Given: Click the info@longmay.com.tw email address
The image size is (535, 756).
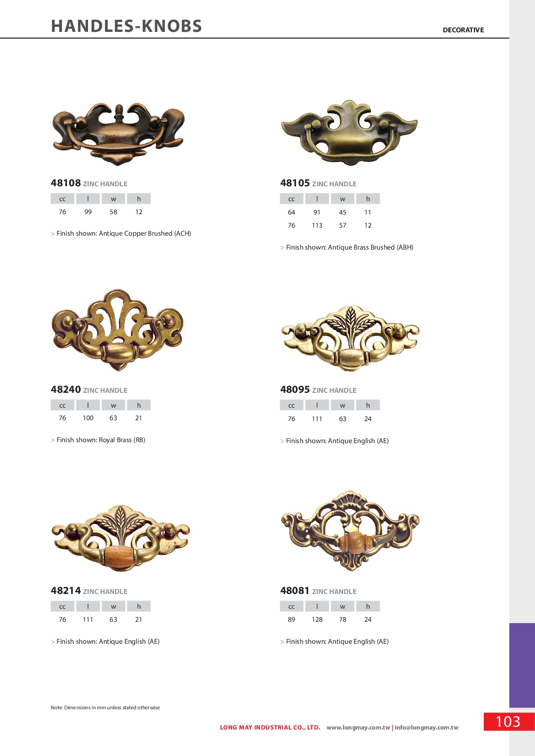Looking at the screenshot, I should click(426, 727).
